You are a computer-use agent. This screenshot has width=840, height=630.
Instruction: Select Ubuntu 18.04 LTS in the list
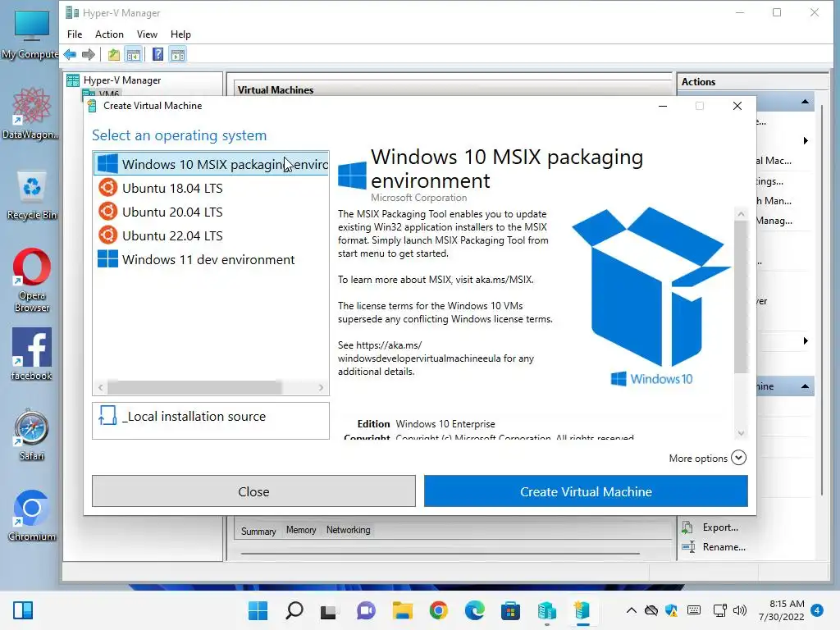(172, 188)
